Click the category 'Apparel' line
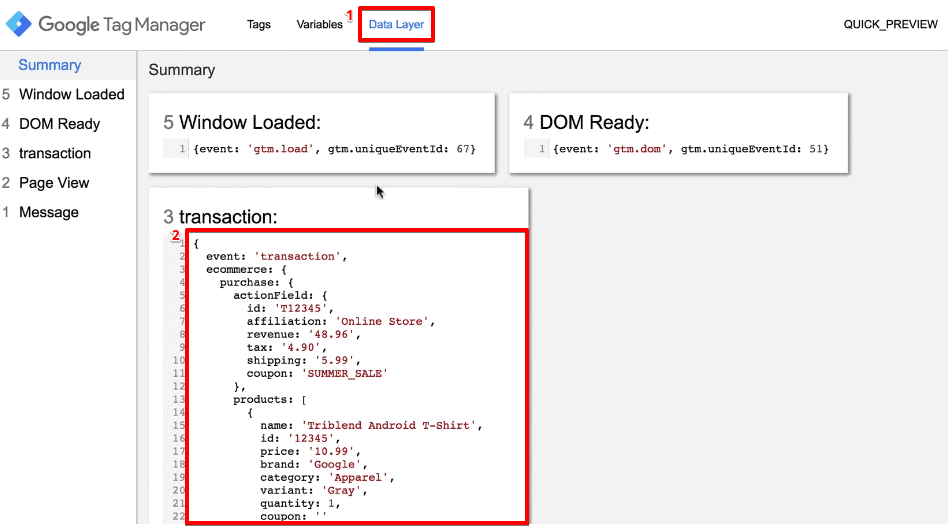Image resolution: width=948 pixels, height=529 pixels. [327, 478]
